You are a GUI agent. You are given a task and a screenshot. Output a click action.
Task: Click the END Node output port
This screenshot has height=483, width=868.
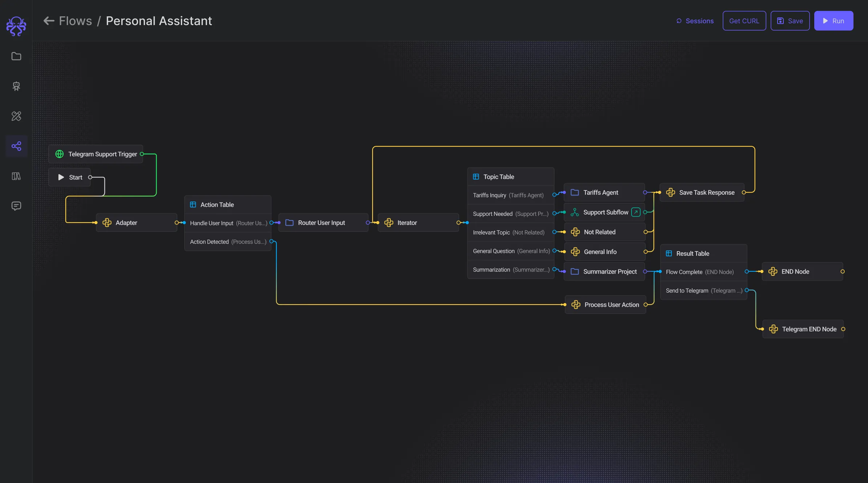click(x=843, y=271)
